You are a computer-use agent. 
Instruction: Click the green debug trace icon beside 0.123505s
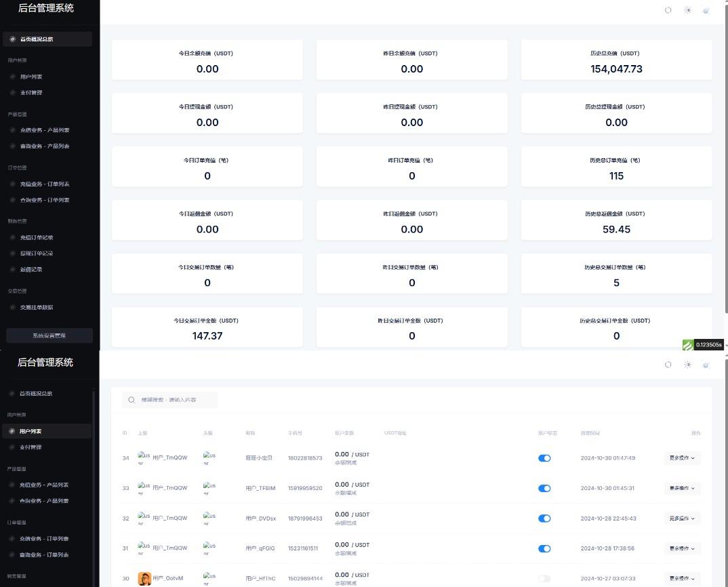coord(687,345)
